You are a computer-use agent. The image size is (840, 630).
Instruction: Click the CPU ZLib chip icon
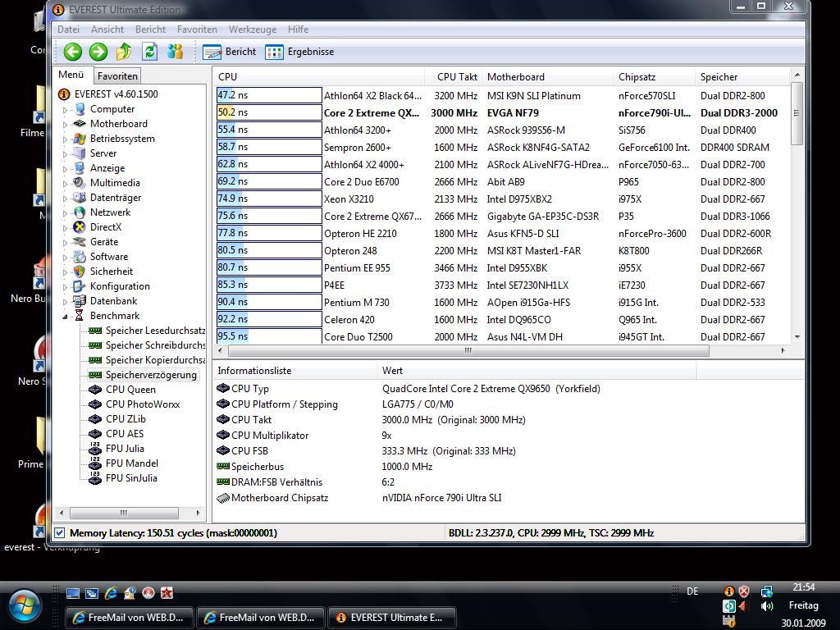[x=95, y=419]
